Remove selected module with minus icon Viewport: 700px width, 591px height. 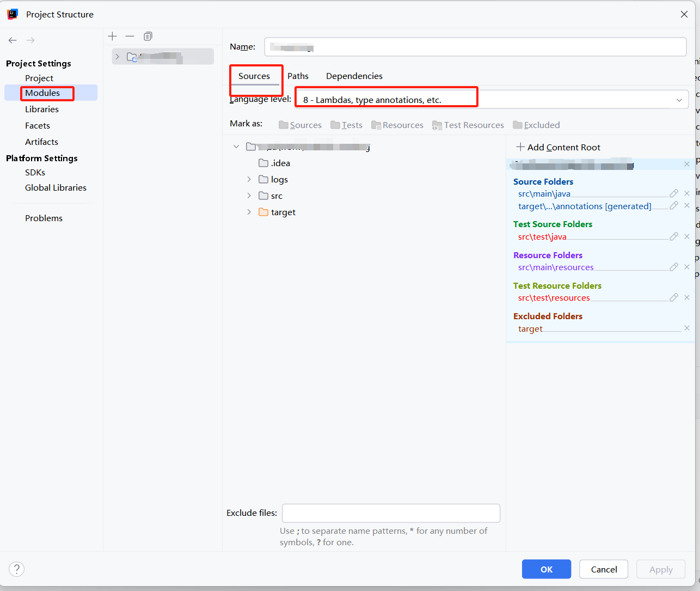(130, 36)
